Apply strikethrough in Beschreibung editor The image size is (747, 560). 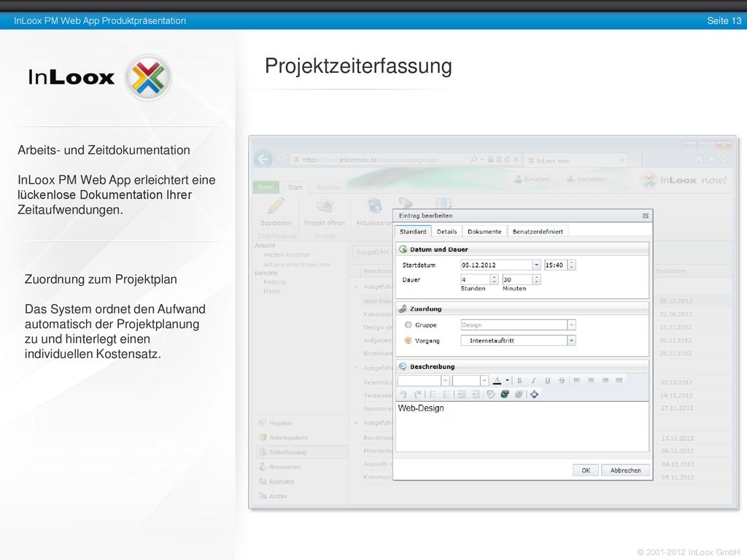click(562, 381)
